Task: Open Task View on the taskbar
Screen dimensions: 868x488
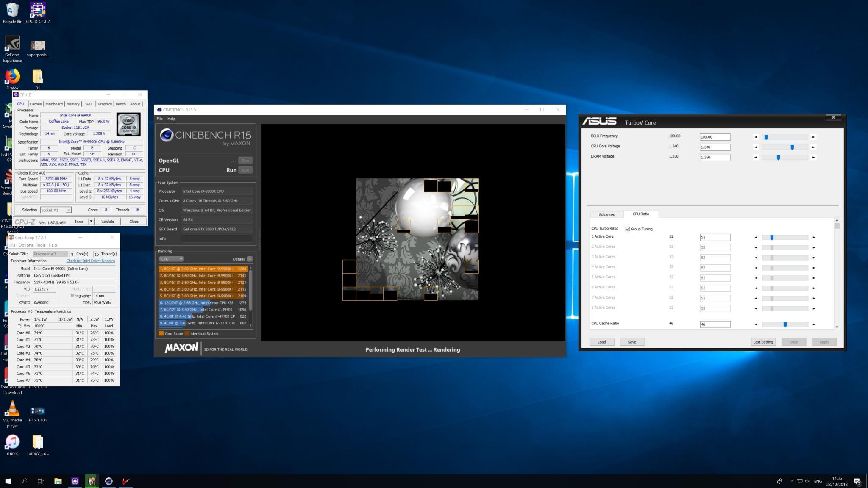Action: [x=41, y=481]
